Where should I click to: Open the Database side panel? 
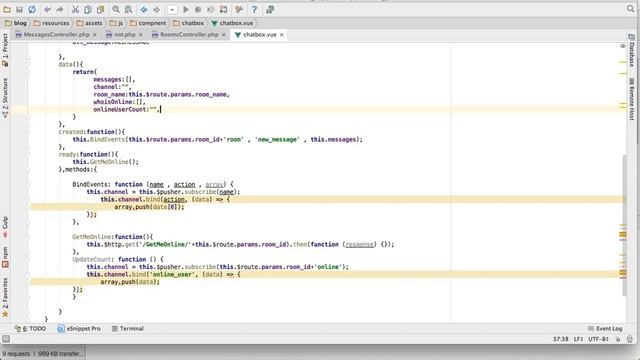coord(631,51)
